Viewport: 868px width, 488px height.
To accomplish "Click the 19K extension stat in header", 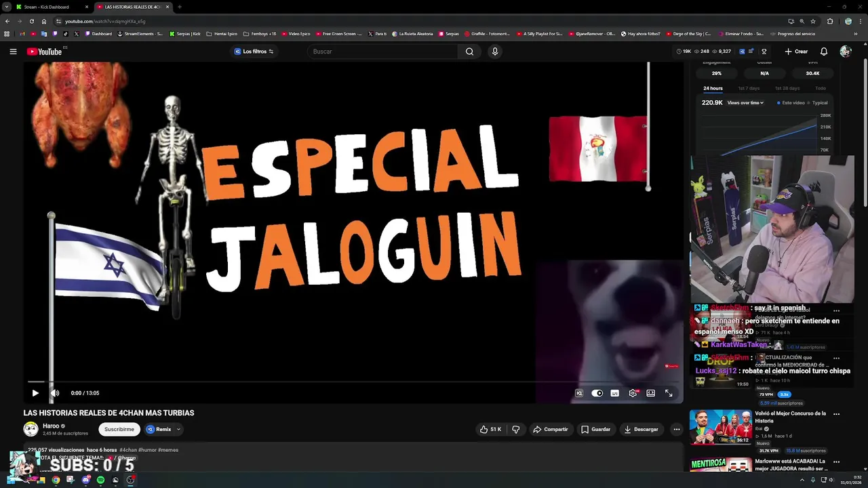I will [x=684, y=52].
